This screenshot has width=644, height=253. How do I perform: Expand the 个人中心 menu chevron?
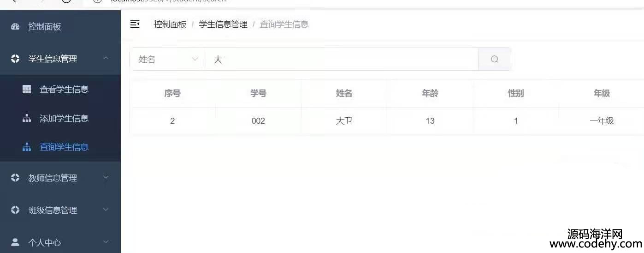click(106, 242)
